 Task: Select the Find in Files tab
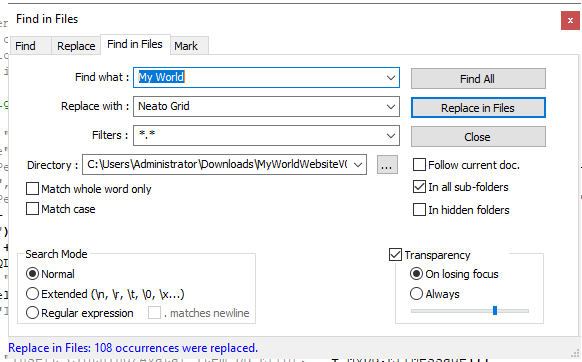point(135,45)
